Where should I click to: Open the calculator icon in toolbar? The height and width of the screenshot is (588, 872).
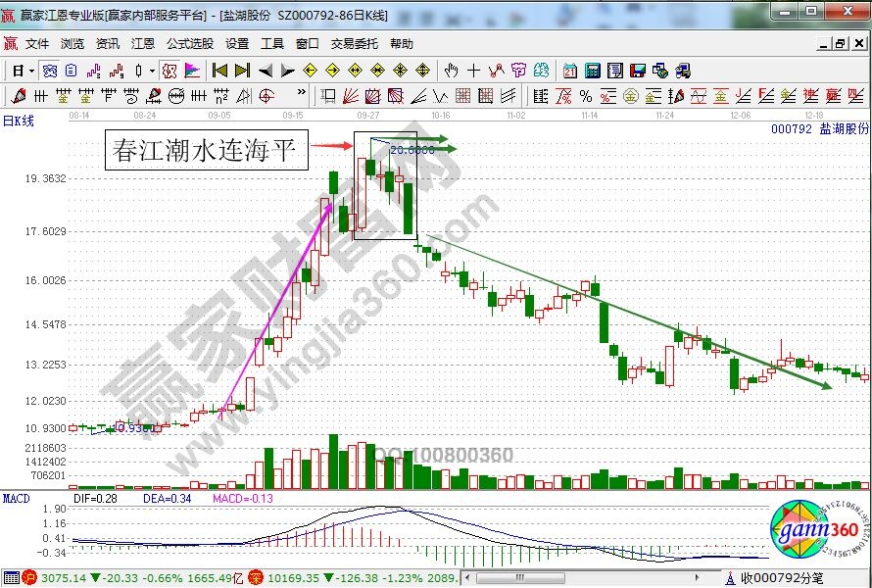click(x=592, y=71)
